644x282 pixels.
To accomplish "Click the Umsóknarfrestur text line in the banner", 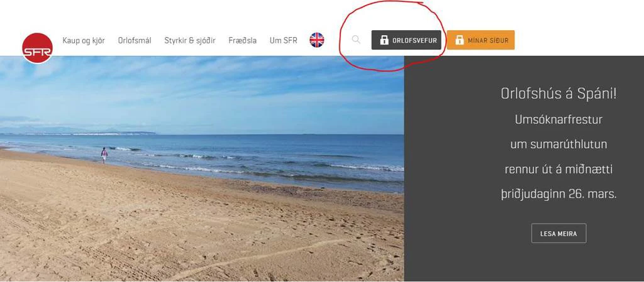I will (558, 120).
